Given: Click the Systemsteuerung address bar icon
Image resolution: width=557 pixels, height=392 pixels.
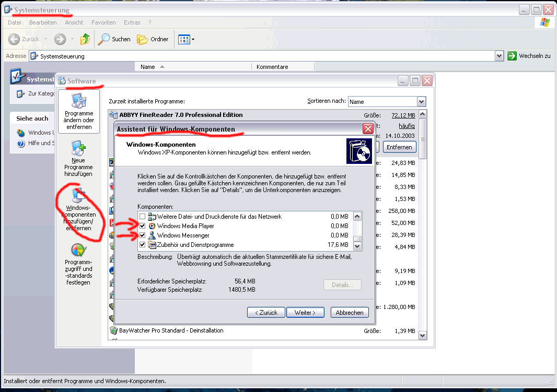Looking at the screenshot, I should pos(34,56).
